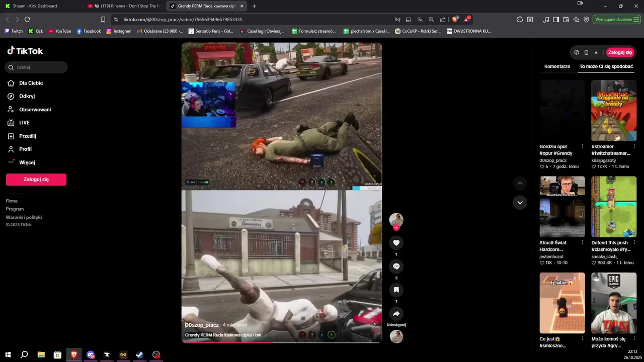Expand Warunki i polityki footer section
Viewport: 644px width, 362px height.
click(24, 217)
